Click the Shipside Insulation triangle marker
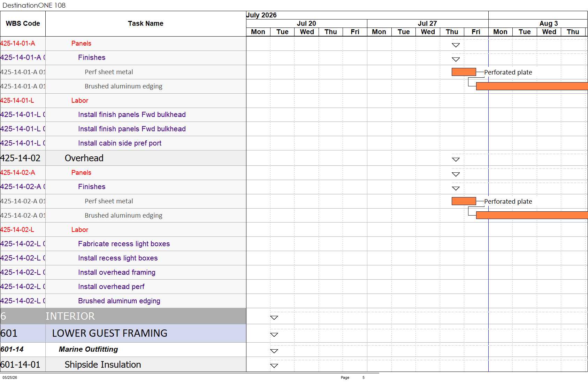The image size is (588, 382). pyautogui.click(x=274, y=366)
